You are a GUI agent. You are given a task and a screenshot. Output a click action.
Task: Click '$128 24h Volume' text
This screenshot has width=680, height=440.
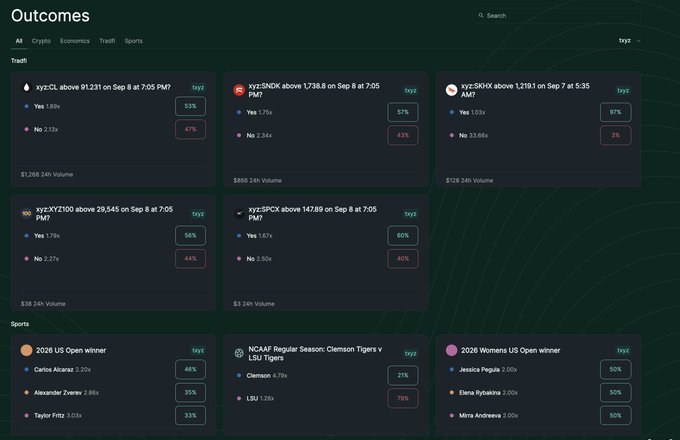point(469,180)
